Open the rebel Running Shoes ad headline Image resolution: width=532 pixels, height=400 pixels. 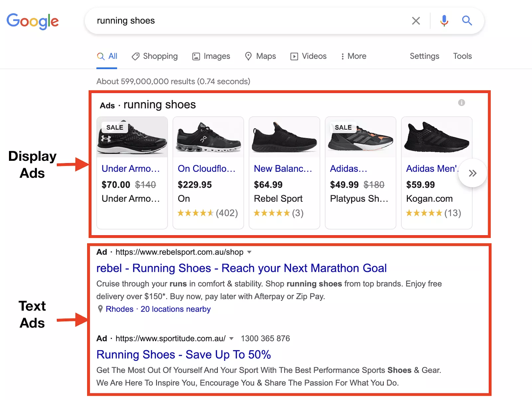(241, 268)
